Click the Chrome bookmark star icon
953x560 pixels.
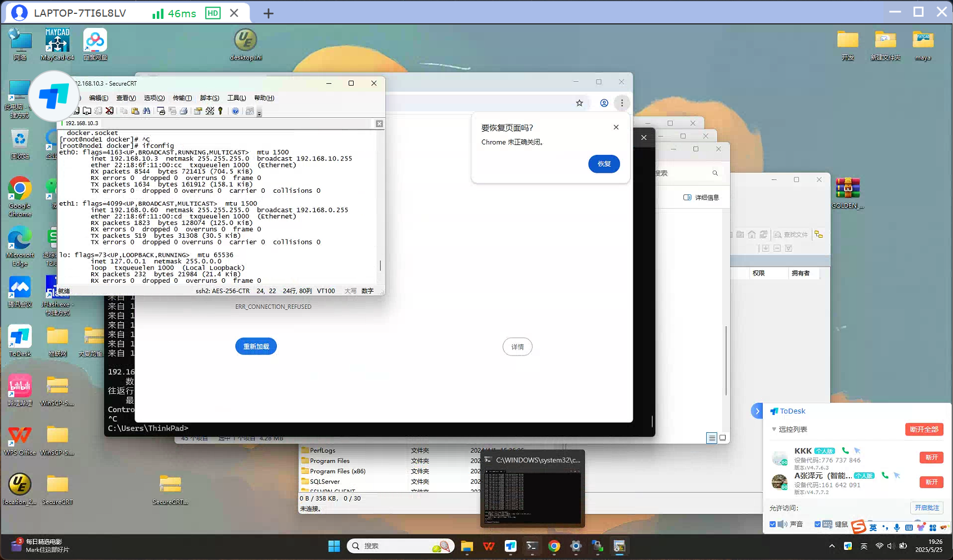click(579, 103)
